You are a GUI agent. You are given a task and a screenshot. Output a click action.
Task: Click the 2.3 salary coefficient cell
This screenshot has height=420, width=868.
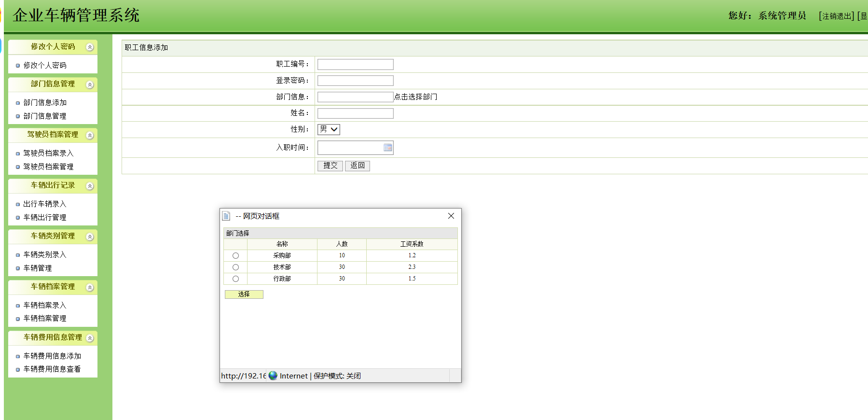(412, 267)
